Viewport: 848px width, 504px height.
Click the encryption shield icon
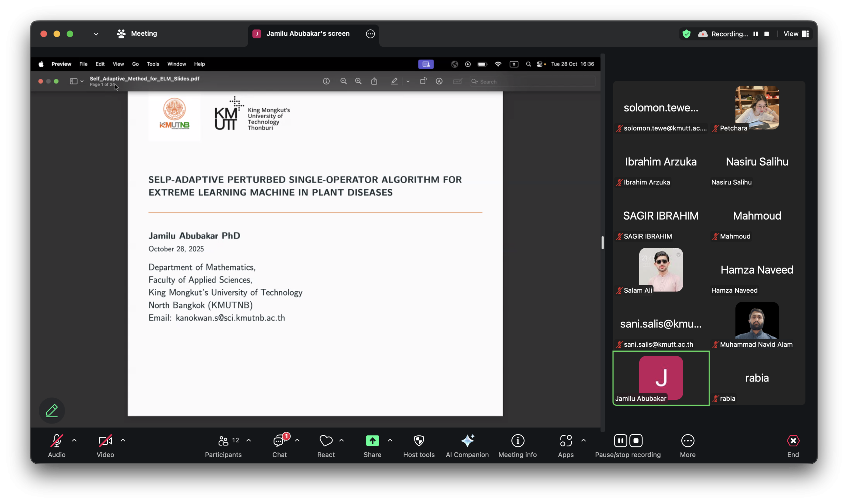(686, 34)
